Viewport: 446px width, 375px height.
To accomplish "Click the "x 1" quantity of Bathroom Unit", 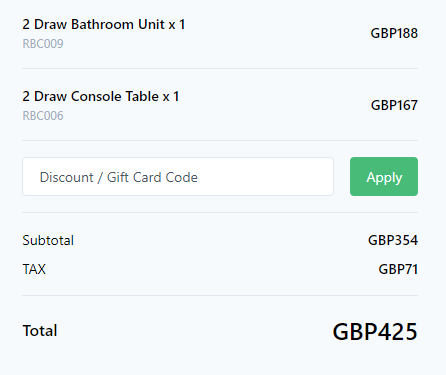I will coord(177,24).
